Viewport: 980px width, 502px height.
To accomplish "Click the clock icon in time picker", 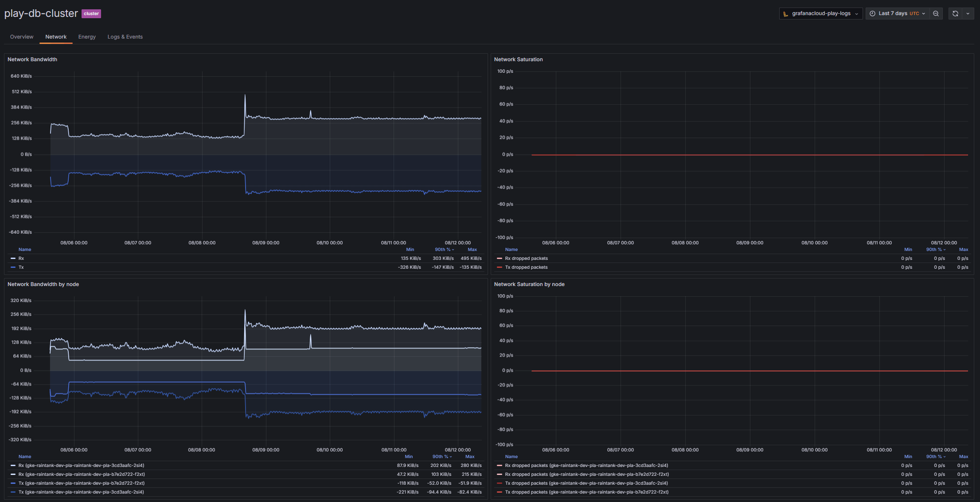I will coord(872,13).
